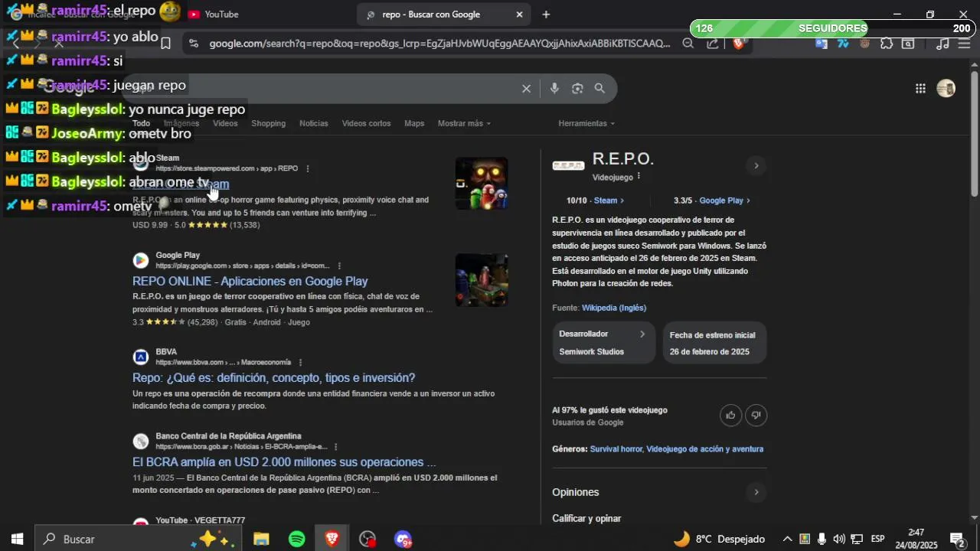Open the extensions puzzle icon
Image resolution: width=980 pixels, height=551 pixels.
(x=886, y=44)
